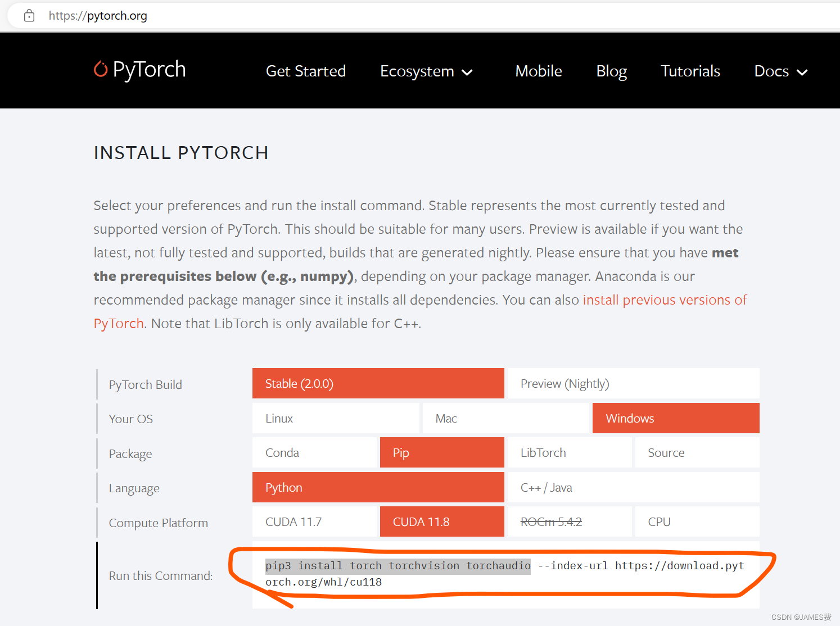
Task: Choose Python as the language
Action: click(x=378, y=487)
